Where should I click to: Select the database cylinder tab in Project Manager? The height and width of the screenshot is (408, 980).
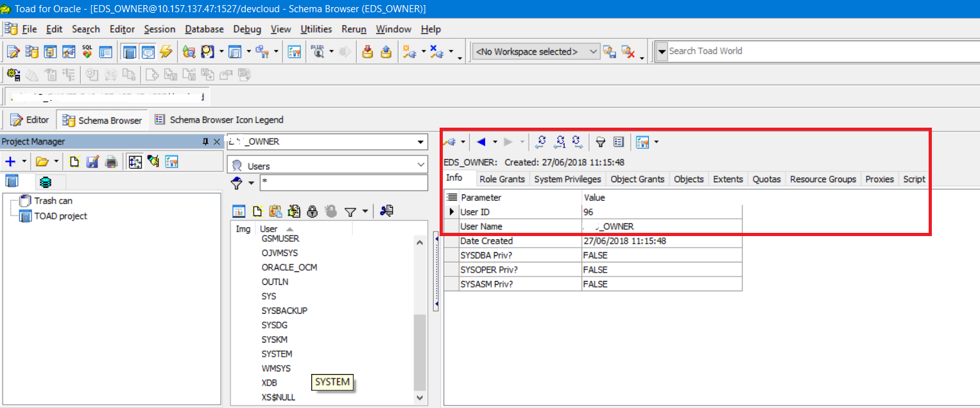[x=44, y=182]
